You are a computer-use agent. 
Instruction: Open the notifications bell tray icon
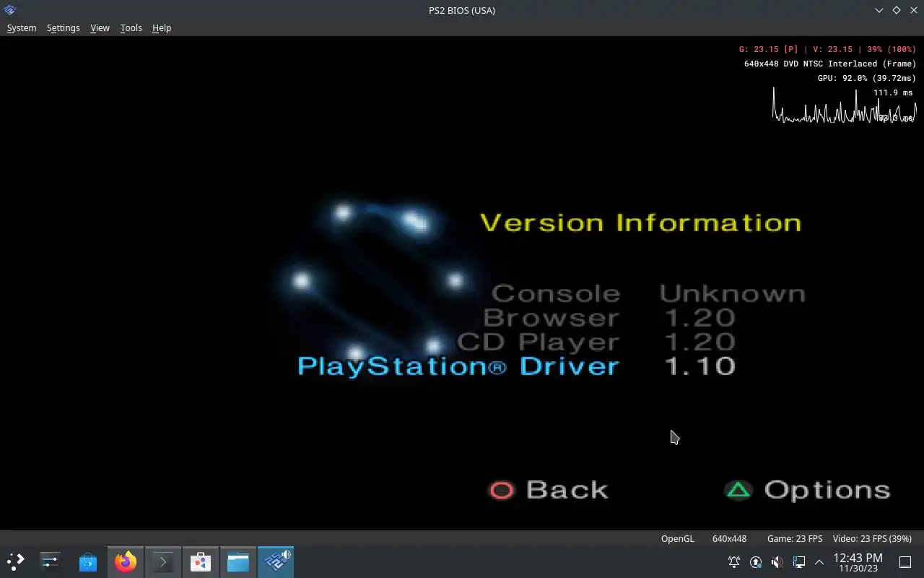734,562
